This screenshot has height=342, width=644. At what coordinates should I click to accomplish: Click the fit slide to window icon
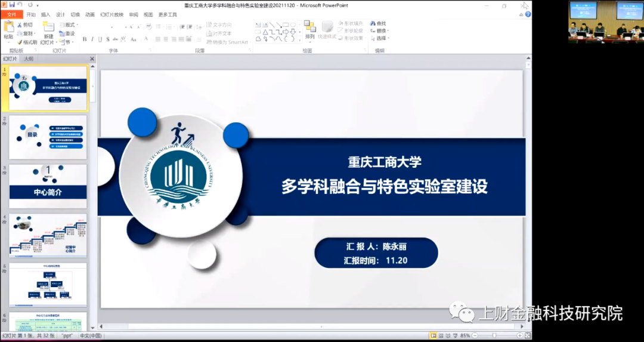[x=528, y=336]
